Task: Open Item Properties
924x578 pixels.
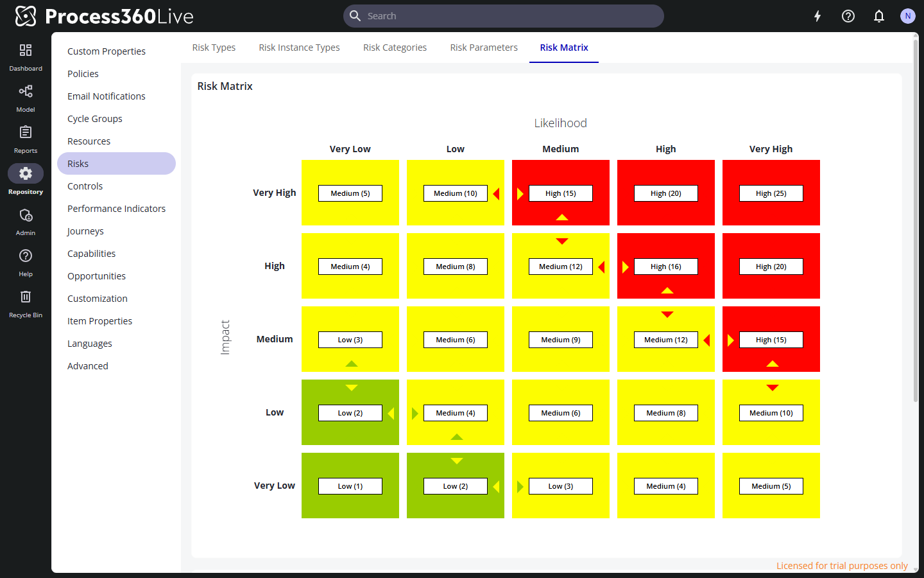Action: (x=116, y=321)
